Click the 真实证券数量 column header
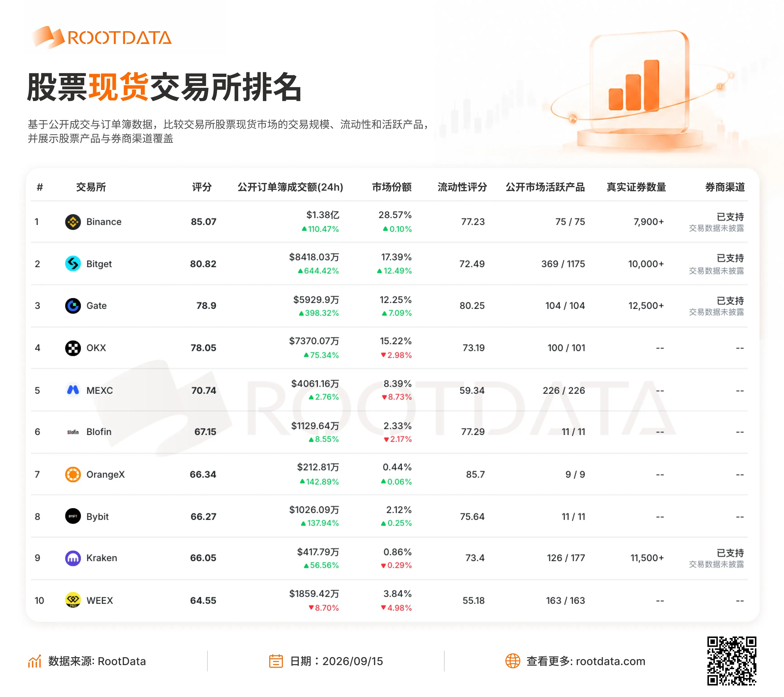The height and width of the screenshot is (697, 784). 636,187
